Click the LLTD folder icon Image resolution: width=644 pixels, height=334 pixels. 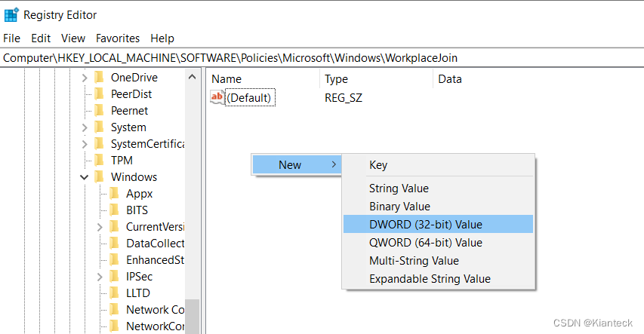pos(114,293)
